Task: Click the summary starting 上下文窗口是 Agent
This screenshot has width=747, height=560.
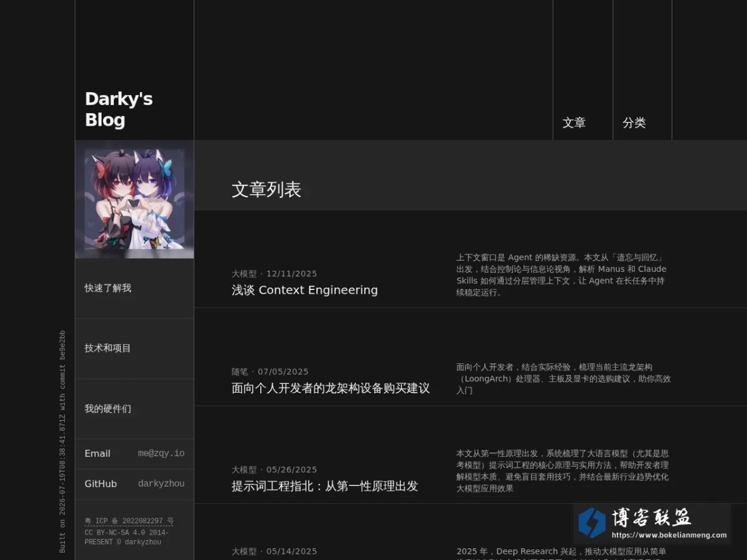Action: [x=561, y=274]
